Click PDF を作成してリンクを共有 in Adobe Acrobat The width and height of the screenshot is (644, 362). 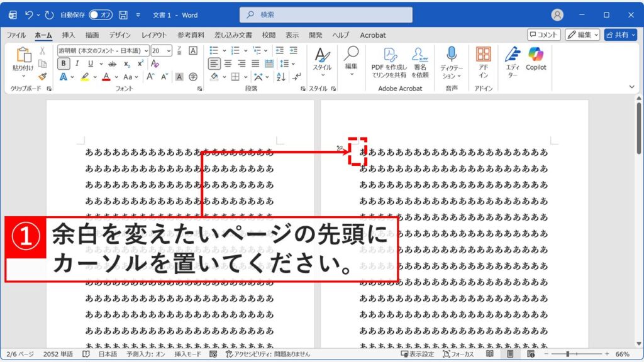388,63
